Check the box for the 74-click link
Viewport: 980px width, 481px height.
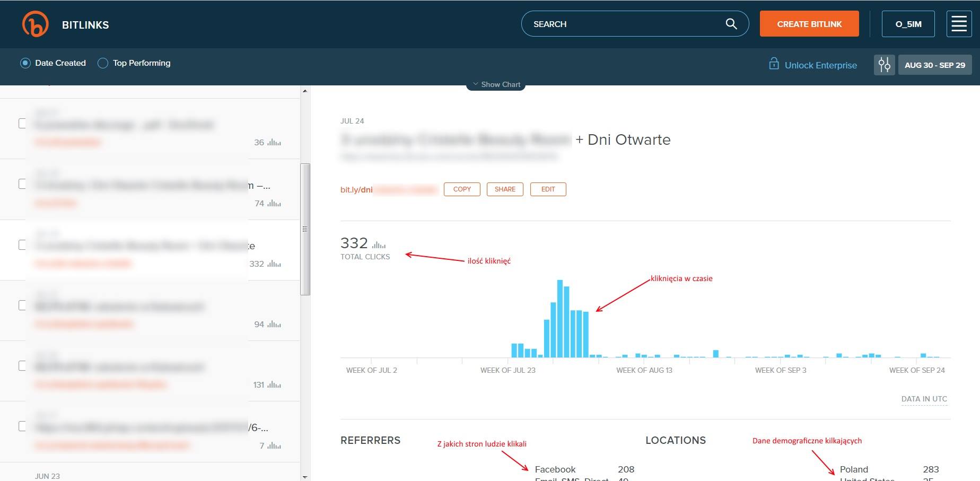(22, 183)
